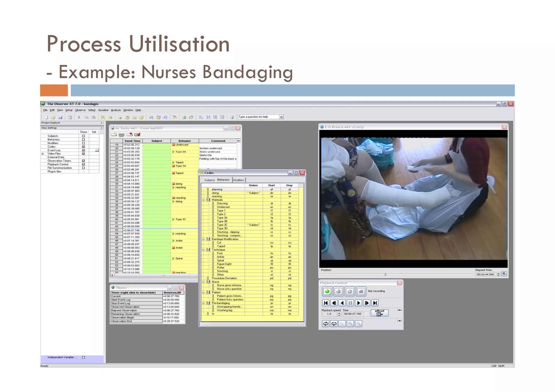Click the Open folder toolbar icon

click(x=53, y=117)
